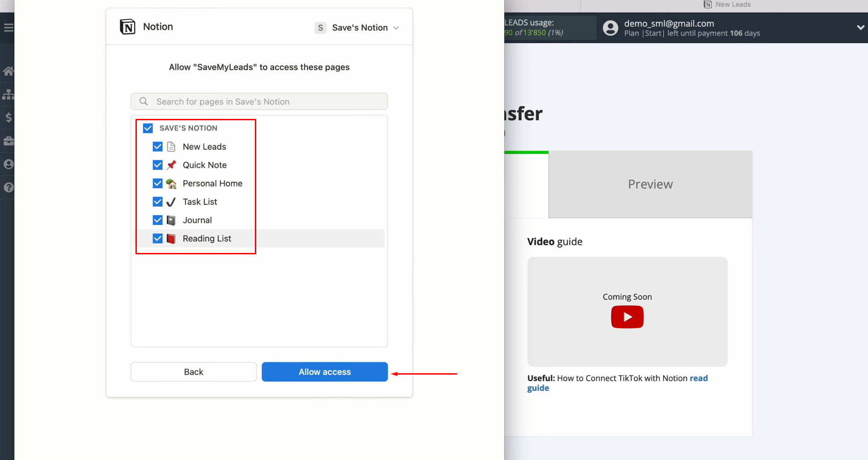Click the Notion icon in browser tab
The width and height of the screenshot is (868, 460).
pos(708,5)
